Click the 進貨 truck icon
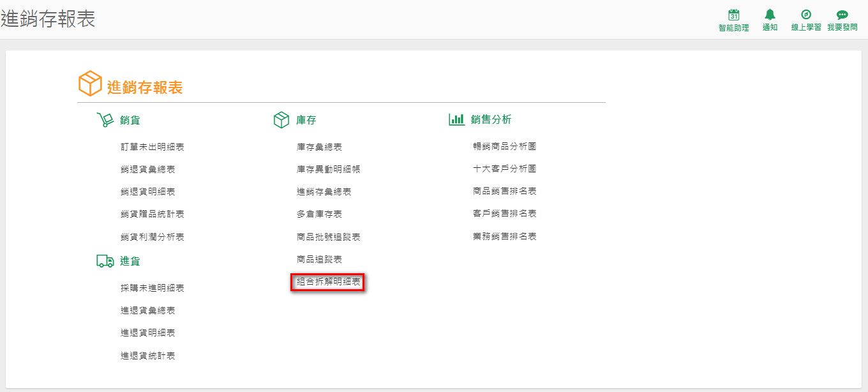The width and height of the screenshot is (868, 392). (x=105, y=261)
